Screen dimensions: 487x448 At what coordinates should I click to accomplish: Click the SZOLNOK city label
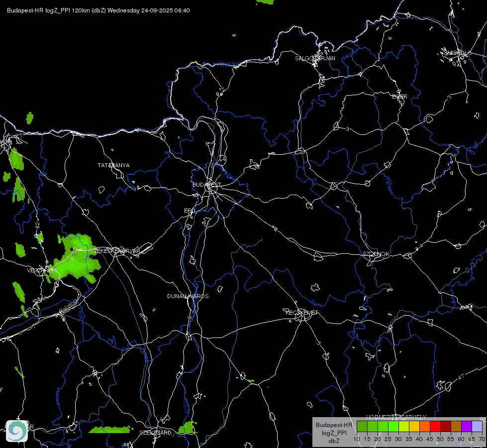tap(376, 254)
